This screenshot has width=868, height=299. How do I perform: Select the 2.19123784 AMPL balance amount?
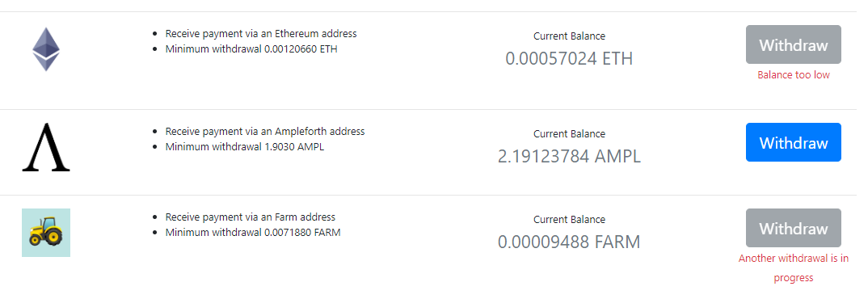click(x=569, y=157)
